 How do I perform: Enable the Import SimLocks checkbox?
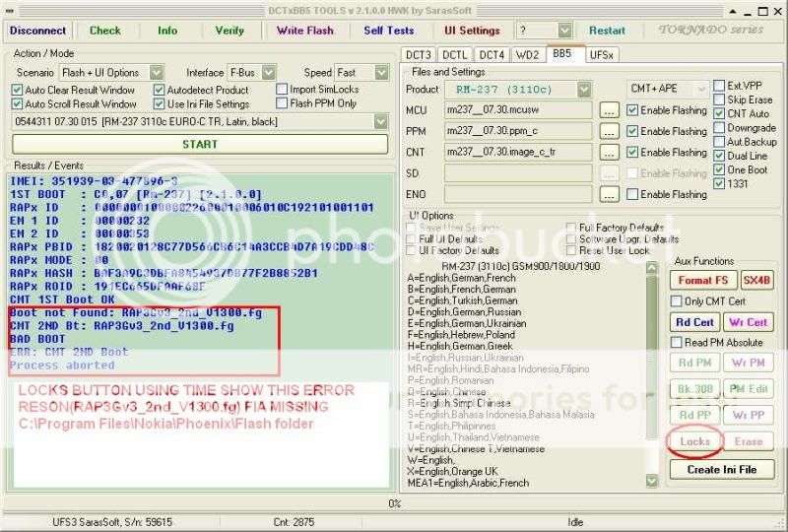pyautogui.click(x=282, y=90)
